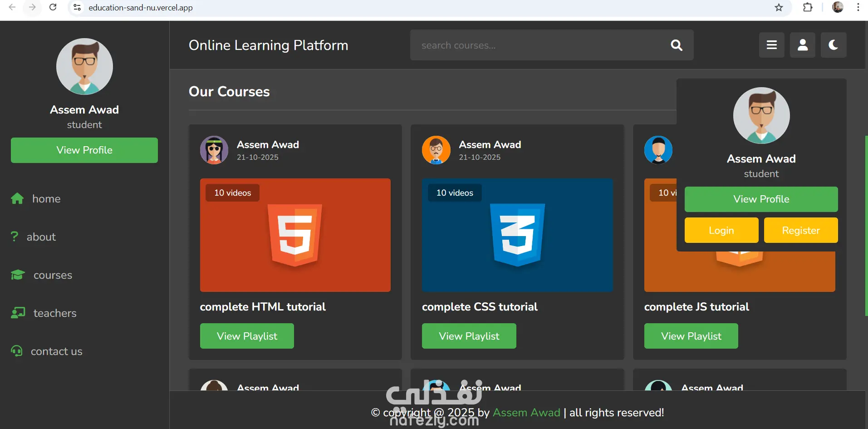View Playlist for complete HTML tutorial

tap(247, 336)
